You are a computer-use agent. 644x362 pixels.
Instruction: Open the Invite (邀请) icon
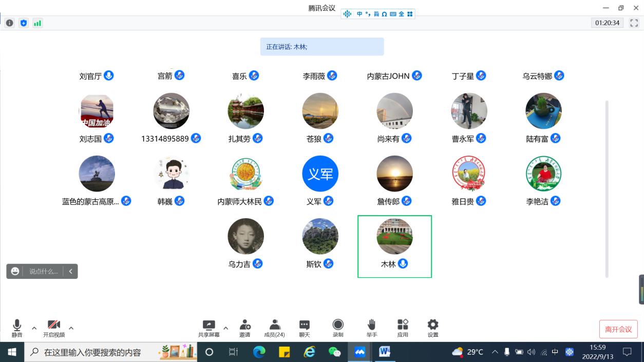point(245,328)
